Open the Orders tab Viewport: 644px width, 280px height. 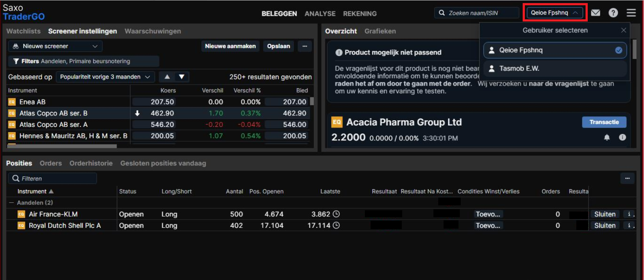(51, 163)
